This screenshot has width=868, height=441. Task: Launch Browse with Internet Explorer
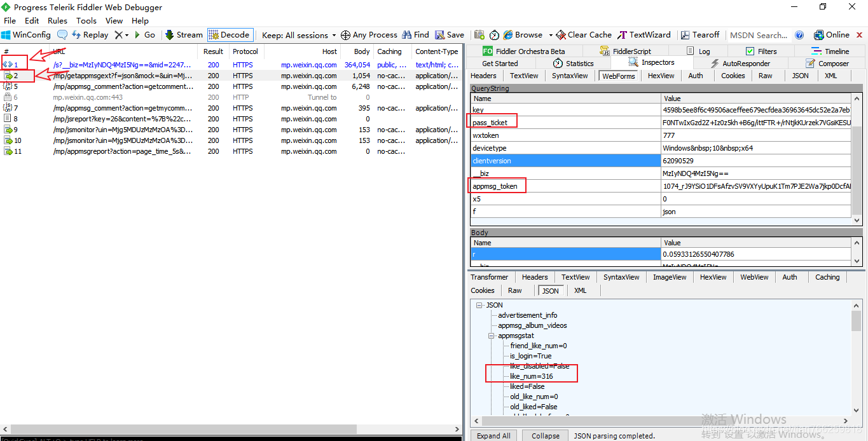pos(523,35)
